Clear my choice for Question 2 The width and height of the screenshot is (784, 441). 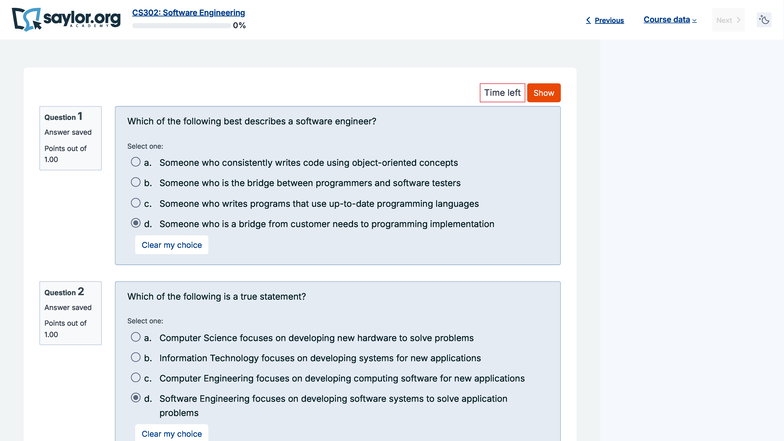(172, 434)
